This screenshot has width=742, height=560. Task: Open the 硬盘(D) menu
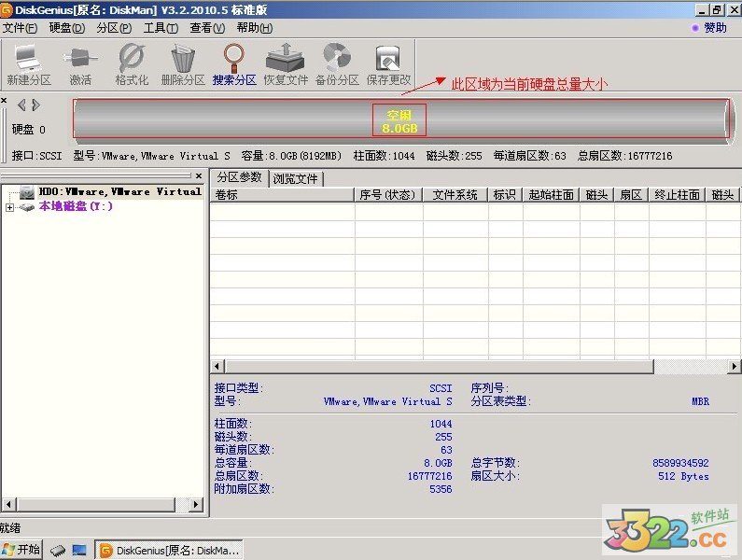point(66,28)
